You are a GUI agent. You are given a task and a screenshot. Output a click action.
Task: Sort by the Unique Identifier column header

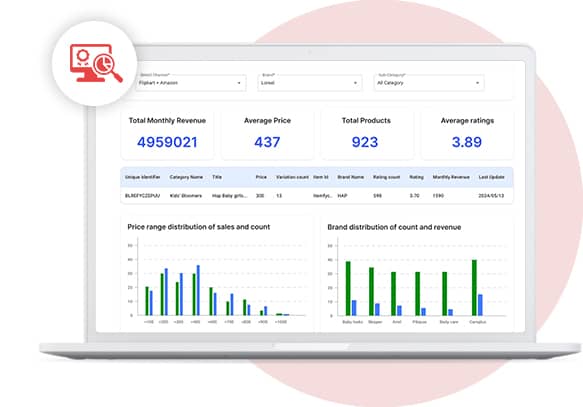(142, 177)
